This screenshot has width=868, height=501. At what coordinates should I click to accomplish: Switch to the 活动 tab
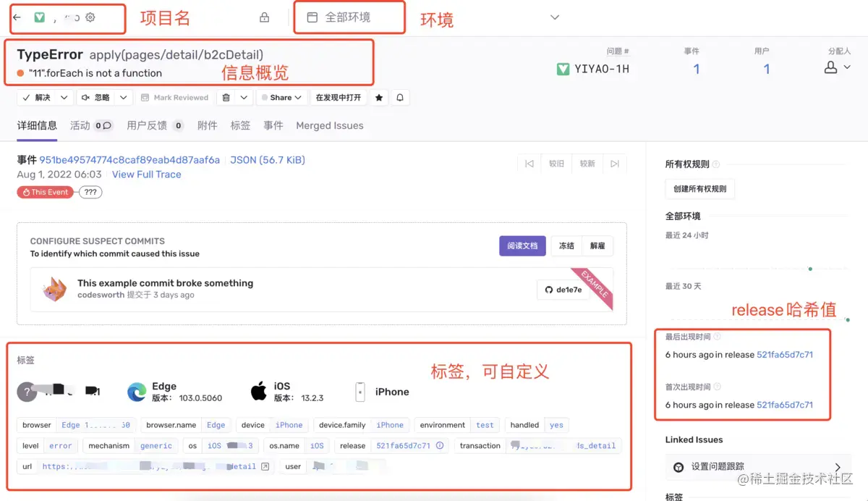[91, 125]
